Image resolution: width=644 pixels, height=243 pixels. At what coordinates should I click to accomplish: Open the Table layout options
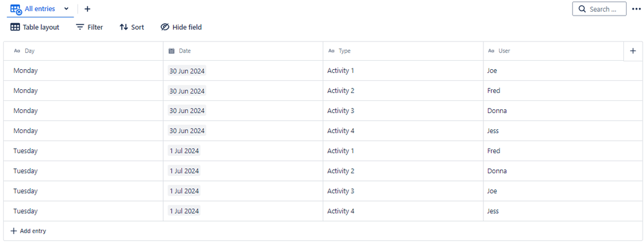[35, 27]
